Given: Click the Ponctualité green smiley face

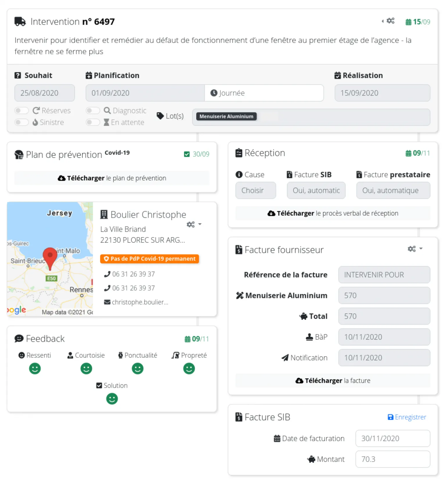Looking at the screenshot, I should 138,369.
